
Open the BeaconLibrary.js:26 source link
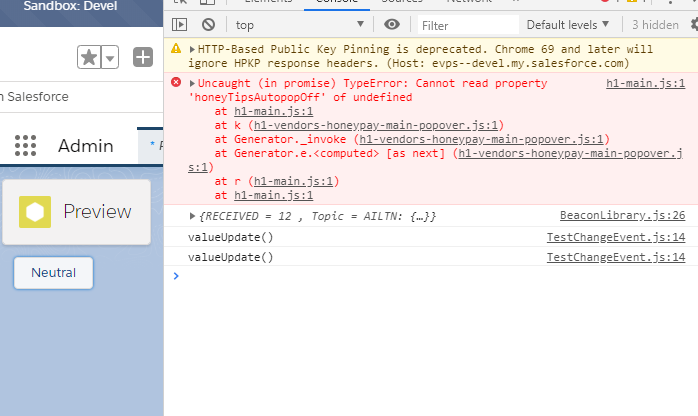(621, 215)
